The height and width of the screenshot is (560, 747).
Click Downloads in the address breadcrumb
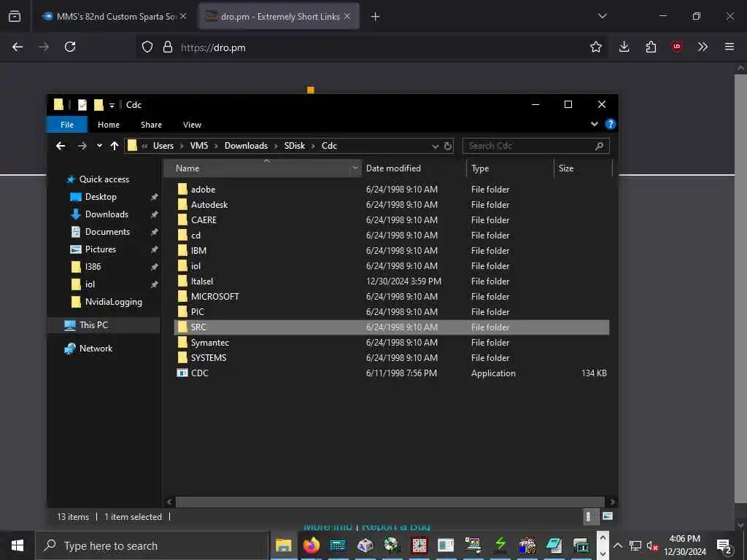point(246,146)
